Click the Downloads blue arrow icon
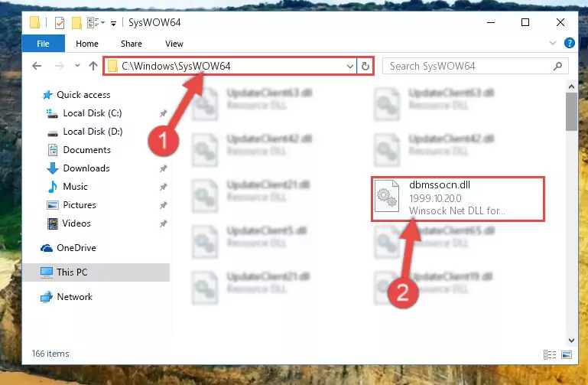The image size is (588, 385). point(53,168)
